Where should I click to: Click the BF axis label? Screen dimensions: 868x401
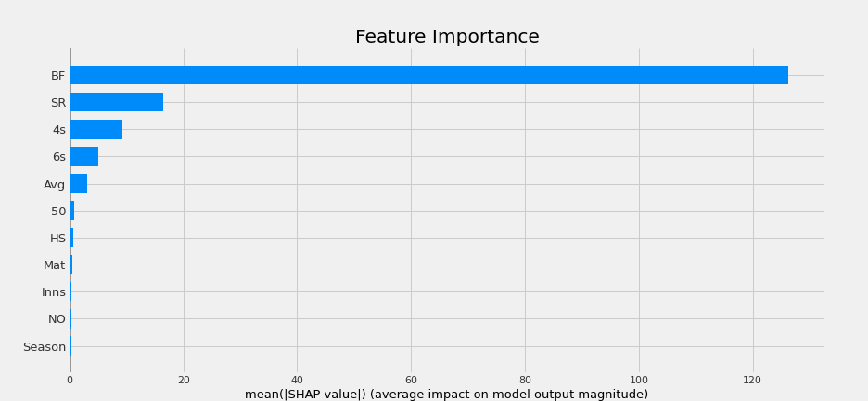[58, 76]
